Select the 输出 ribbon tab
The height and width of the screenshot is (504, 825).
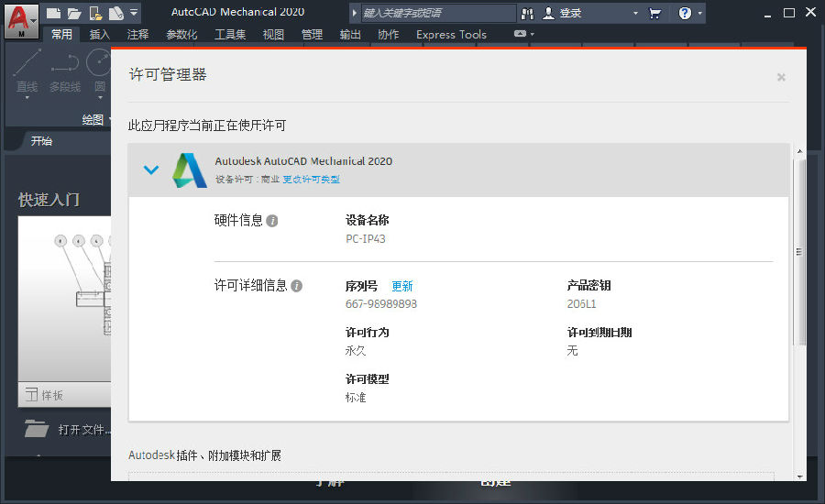(350, 35)
